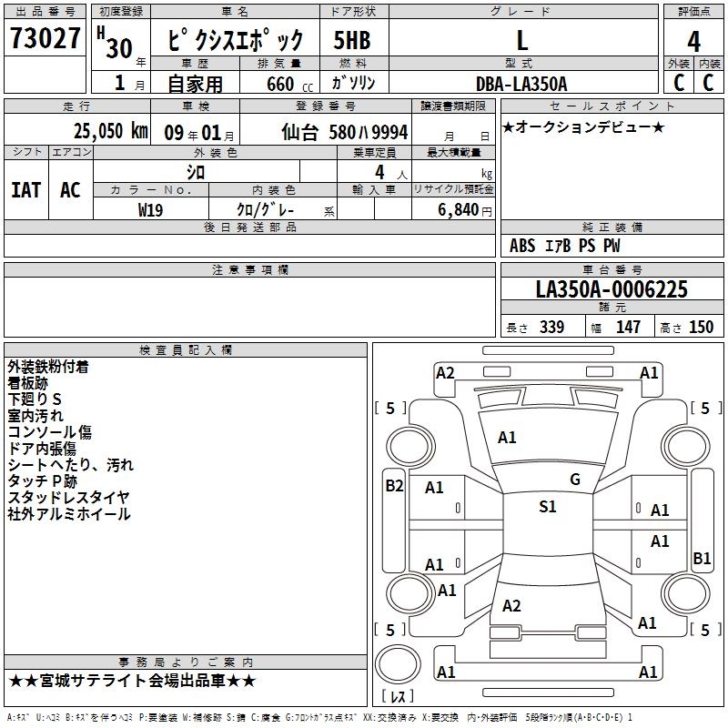Click the 車台番号 header
Viewport: 728px width, 728px height.
(x=612, y=269)
